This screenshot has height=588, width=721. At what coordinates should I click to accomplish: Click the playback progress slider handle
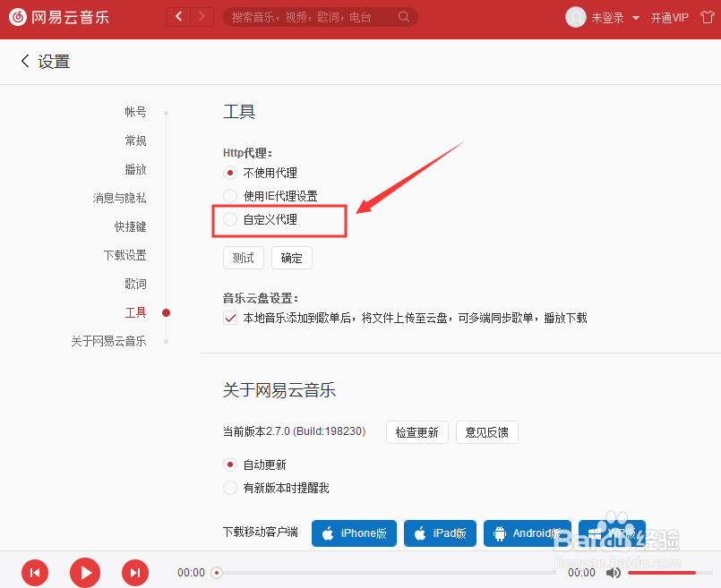pos(217,573)
